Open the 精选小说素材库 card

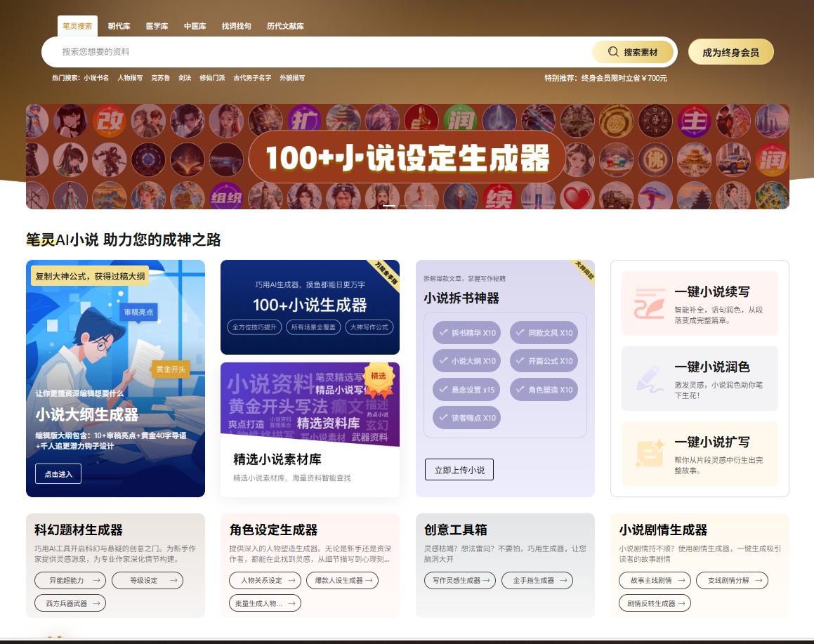[x=310, y=430]
